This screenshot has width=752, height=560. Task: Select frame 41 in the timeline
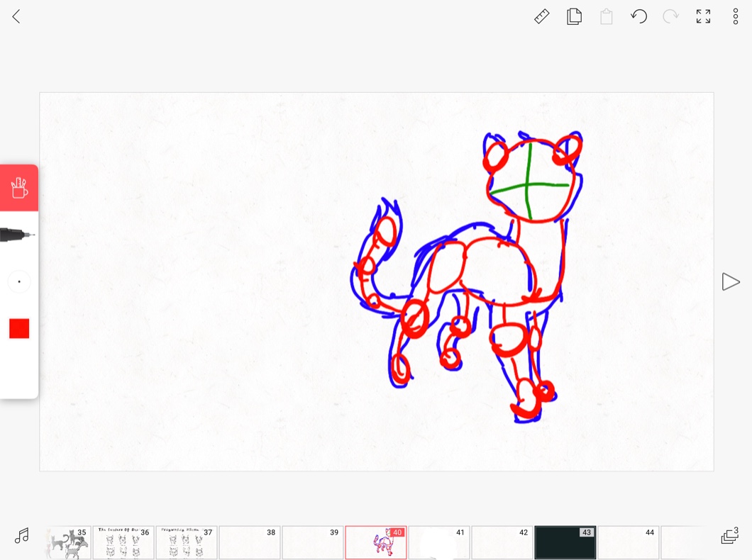(439, 543)
